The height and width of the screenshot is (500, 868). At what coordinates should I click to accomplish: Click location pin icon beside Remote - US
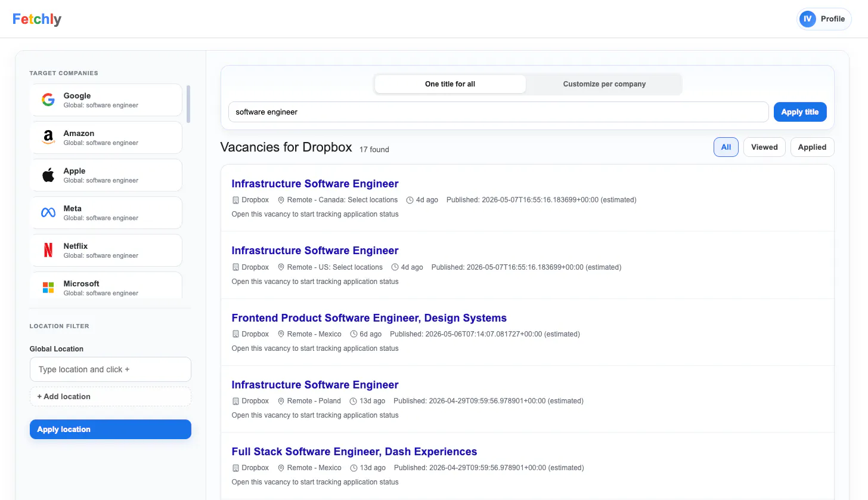click(281, 267)
